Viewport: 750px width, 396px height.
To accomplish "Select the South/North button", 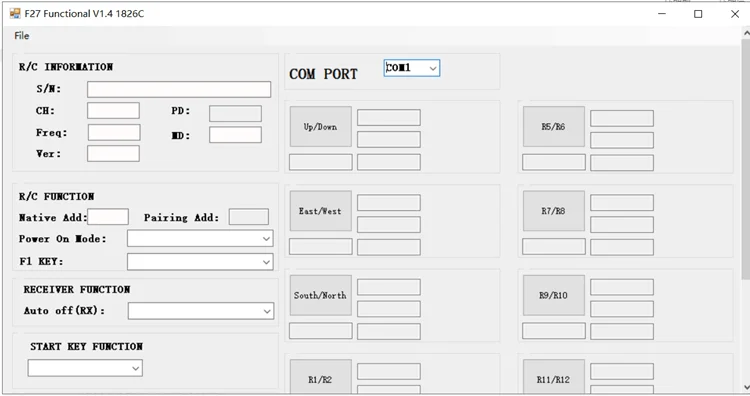I will [320, 295].
